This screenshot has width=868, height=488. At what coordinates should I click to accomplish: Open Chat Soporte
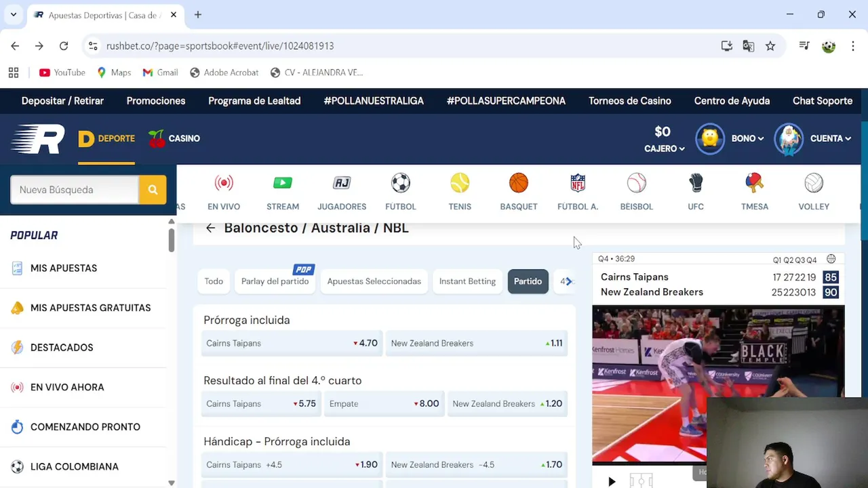coord(823,101)
